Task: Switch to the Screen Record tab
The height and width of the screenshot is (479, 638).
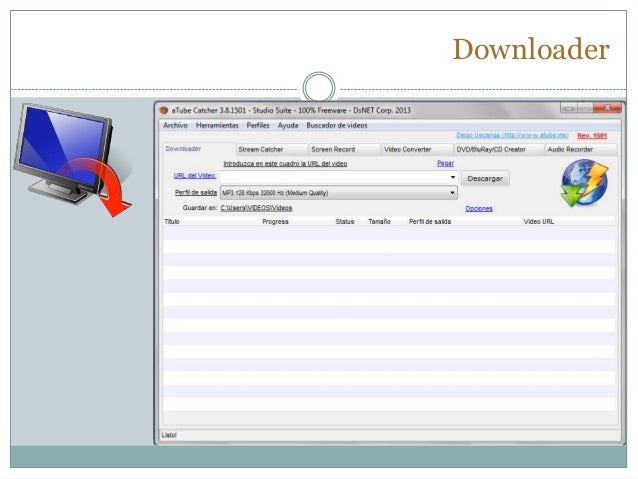Action: (x=344, y=149)
